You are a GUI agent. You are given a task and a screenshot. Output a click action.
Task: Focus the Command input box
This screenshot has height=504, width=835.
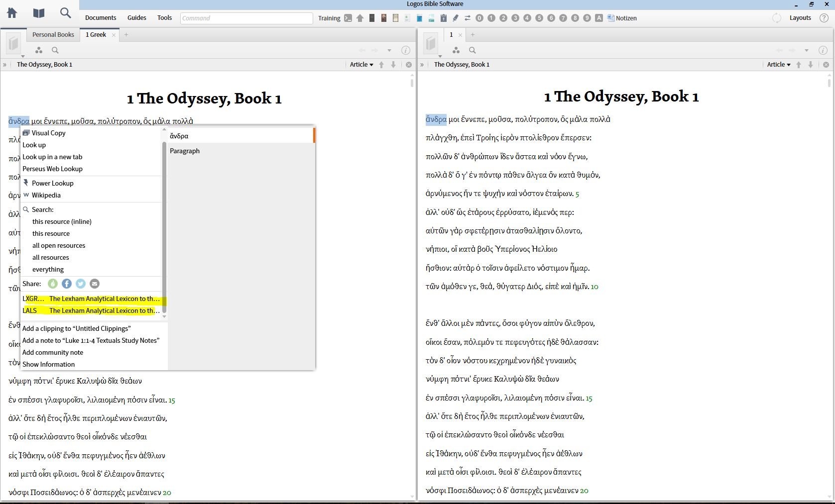pos(246,18)
